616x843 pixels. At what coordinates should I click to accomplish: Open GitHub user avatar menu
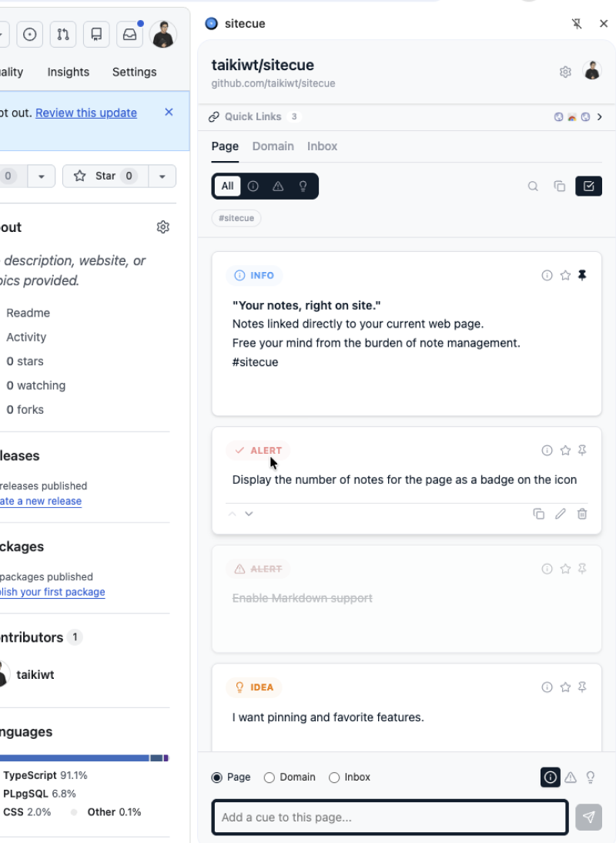pyautogui.click(x=163, y=35)
